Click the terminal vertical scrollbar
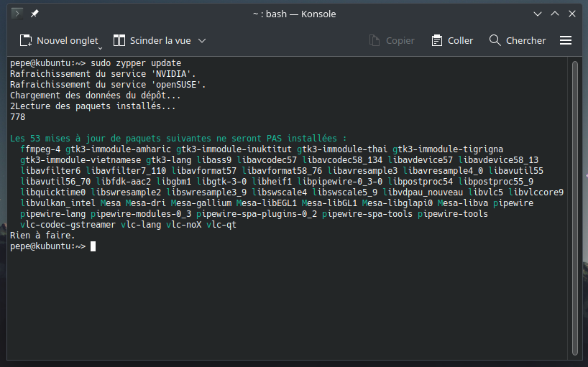The height and width of the screenshot is (367, 588). point(575,208)
